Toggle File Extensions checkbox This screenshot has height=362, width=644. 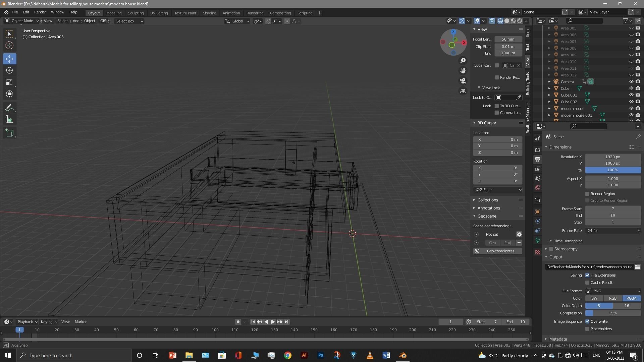tap(587, 275)
